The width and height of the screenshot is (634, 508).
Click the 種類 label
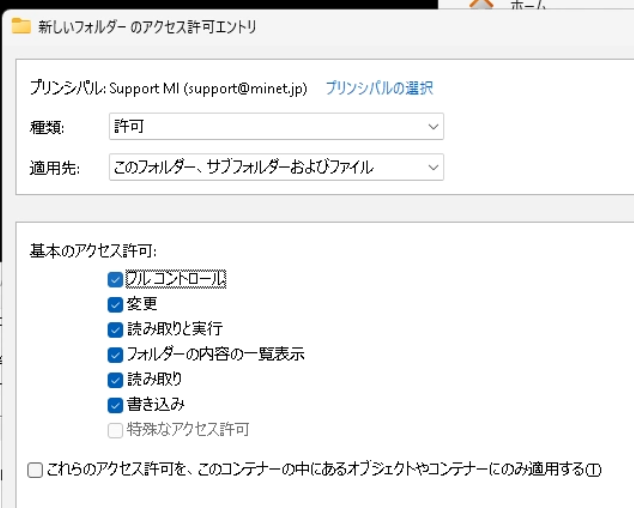(x=47, y=127)
